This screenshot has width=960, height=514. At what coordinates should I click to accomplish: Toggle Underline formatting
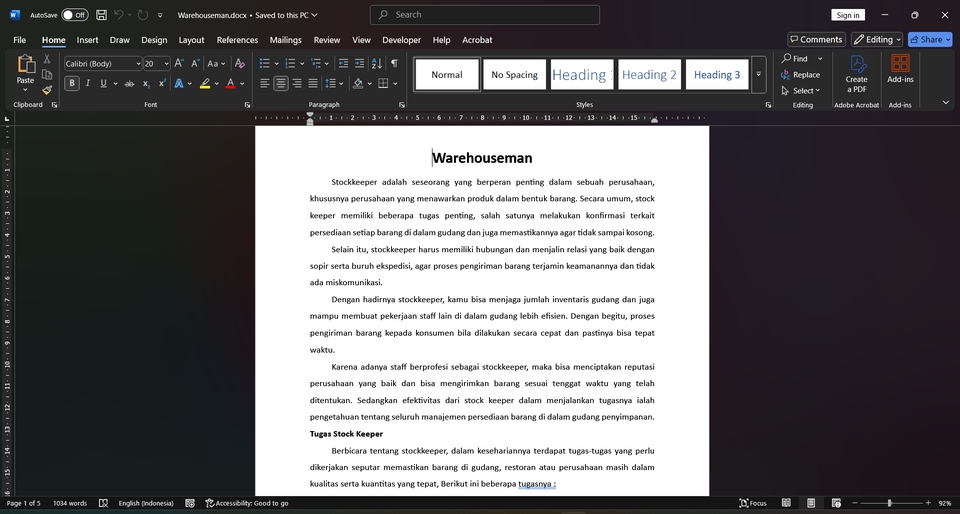[x=103, y=83]
